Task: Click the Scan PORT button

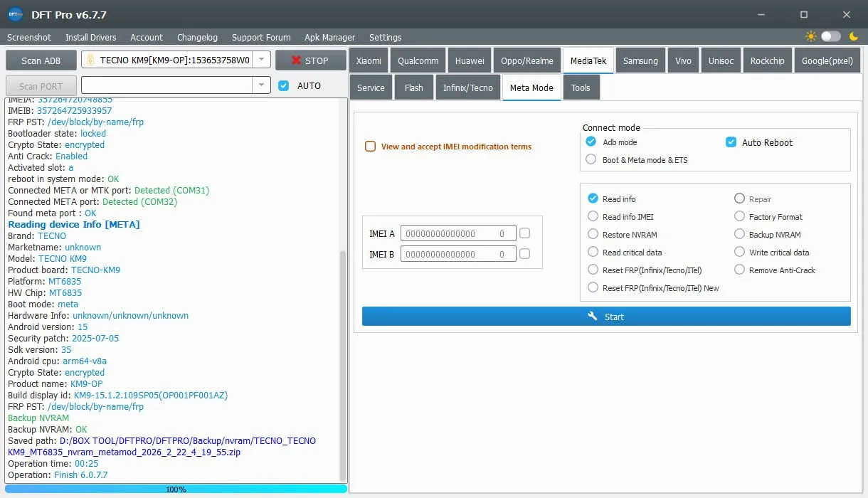Action: pos(41,85)
